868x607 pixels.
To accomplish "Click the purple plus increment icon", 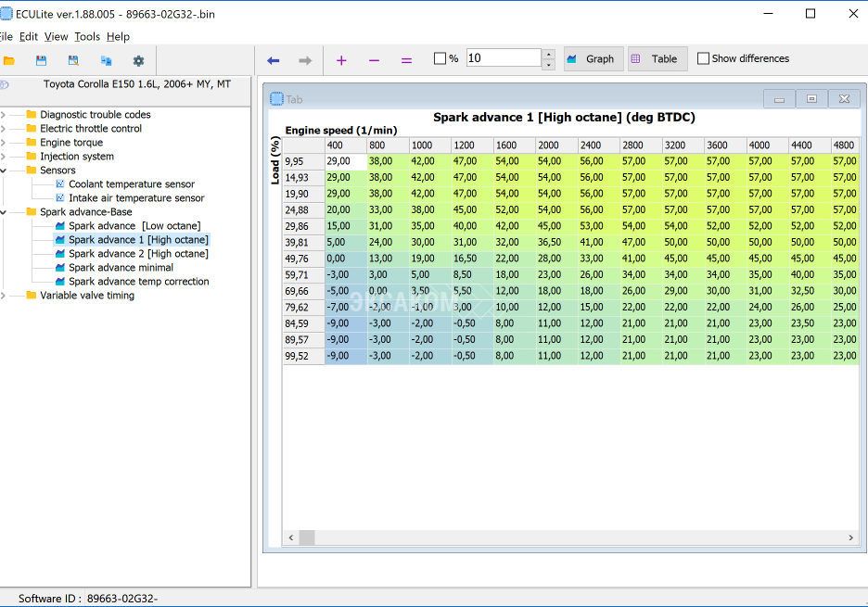I will coord(341,60).
